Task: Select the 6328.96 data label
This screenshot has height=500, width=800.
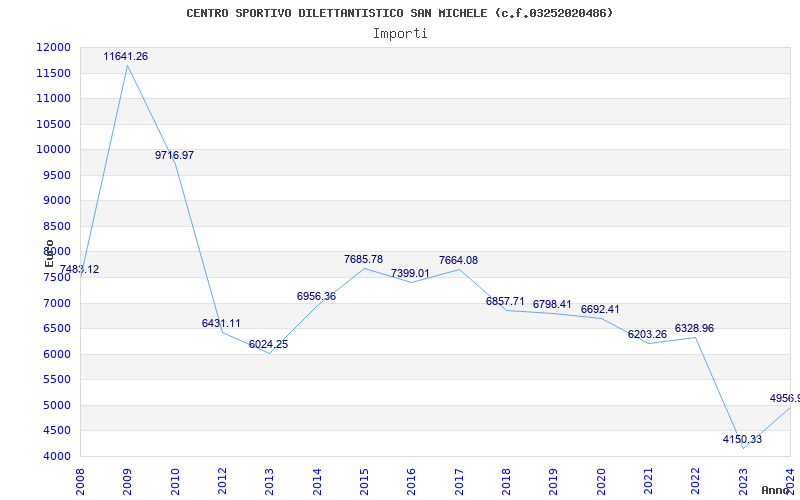Action: pyautogui.click(x=694, y=329)
